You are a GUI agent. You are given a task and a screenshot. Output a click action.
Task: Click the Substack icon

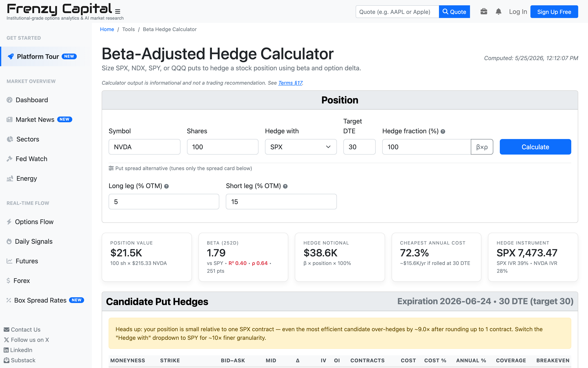tap(7, 360)
